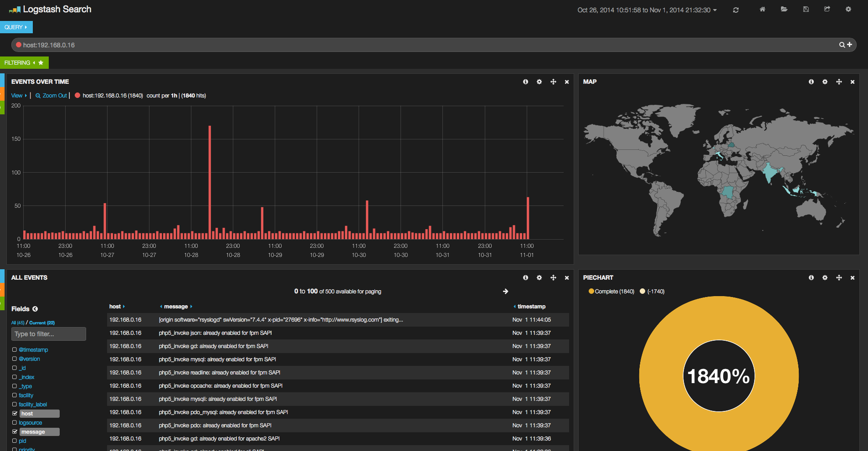The image size is (868, 451).
Task: Go to the home dashboard icon
Action: 762,9
